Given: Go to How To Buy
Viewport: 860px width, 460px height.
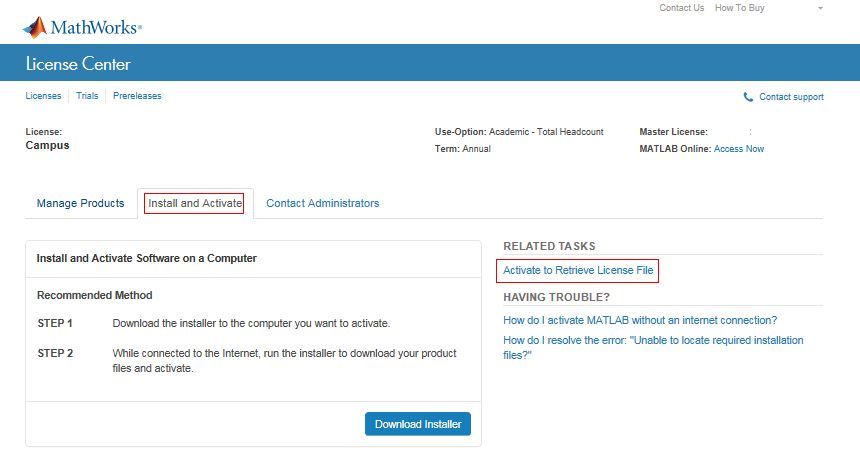Looking at the screenshot, I should point(739,8).
